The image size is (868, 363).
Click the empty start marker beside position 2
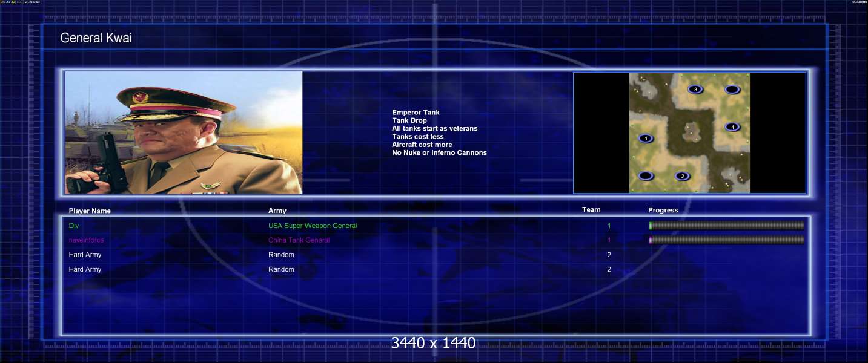646,176
